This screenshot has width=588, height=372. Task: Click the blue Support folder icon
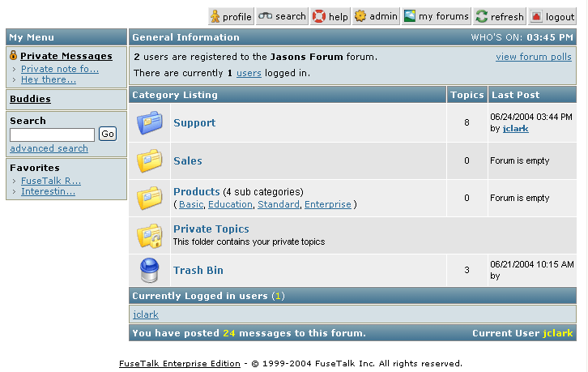click(150, 122)
